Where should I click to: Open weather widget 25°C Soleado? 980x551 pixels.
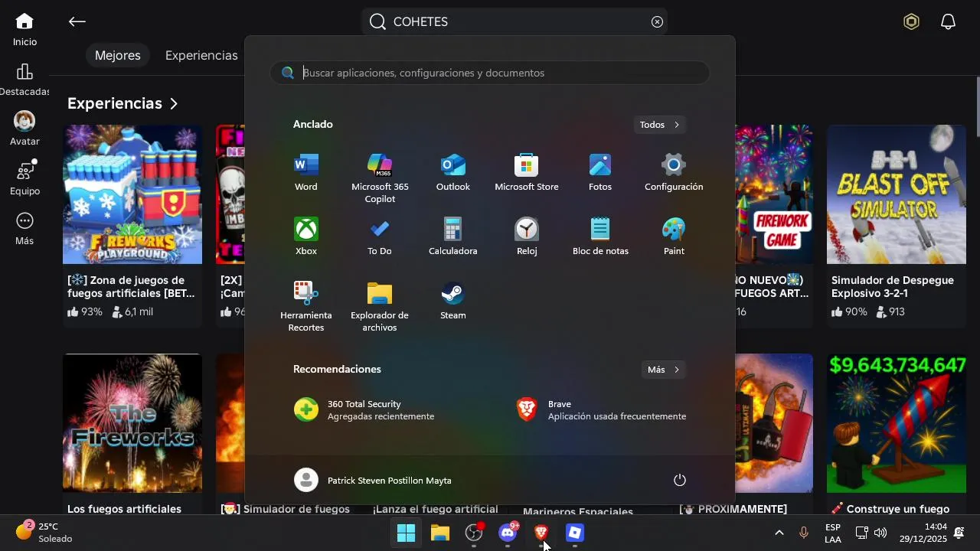(x=44, y=533)
